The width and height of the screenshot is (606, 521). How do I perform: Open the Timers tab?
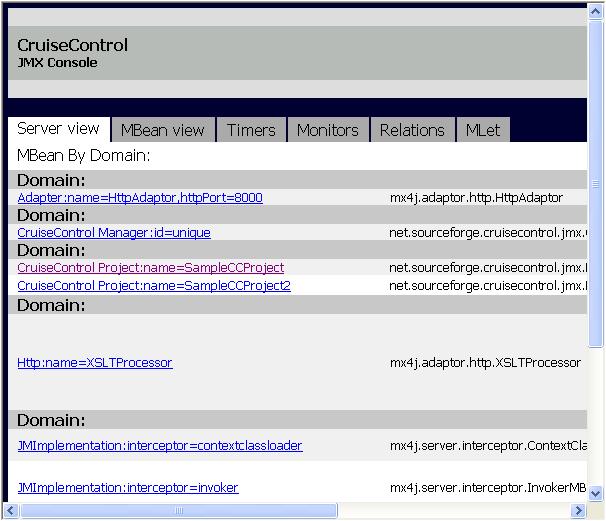point(251,130)
